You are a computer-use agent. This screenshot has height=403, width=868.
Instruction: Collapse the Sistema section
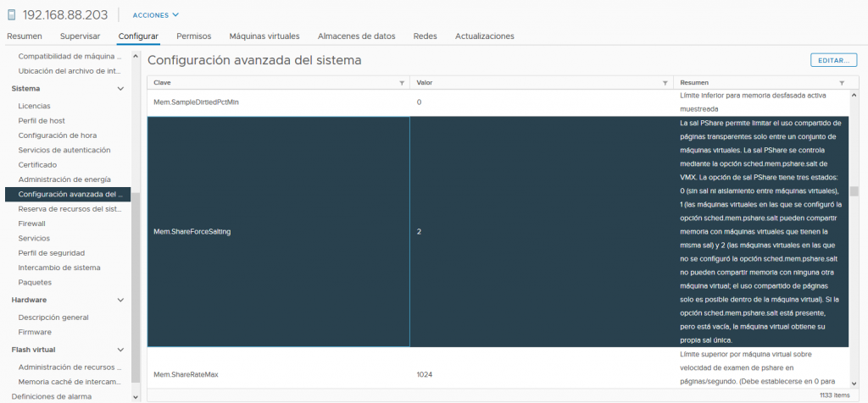[x=120, y=88]
